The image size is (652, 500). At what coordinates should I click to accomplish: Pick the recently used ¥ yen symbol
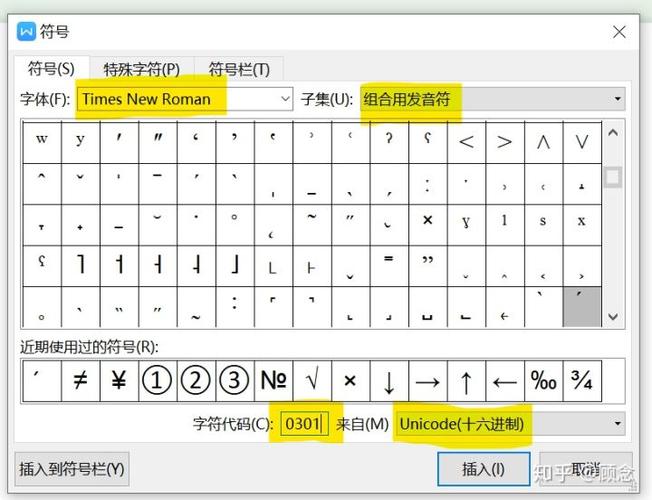(x=119, y=381)
